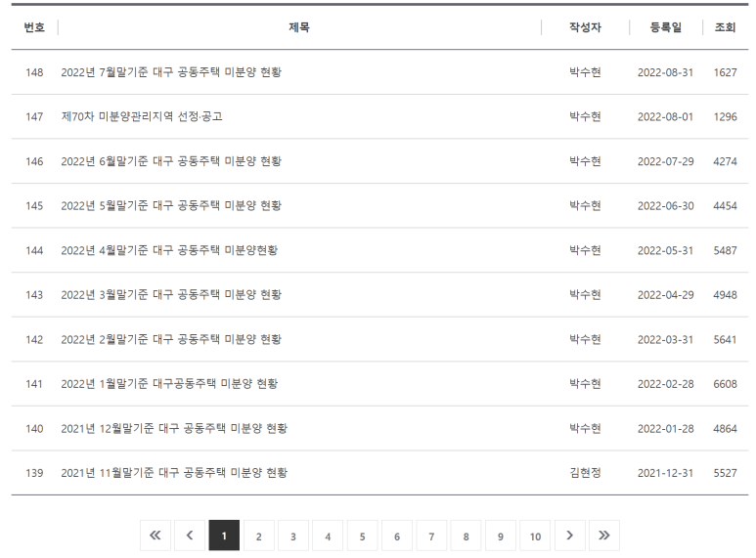Click view count 4948
This screenshot has height=558, width=756.
pyautogui.click(x=725, y=295)
